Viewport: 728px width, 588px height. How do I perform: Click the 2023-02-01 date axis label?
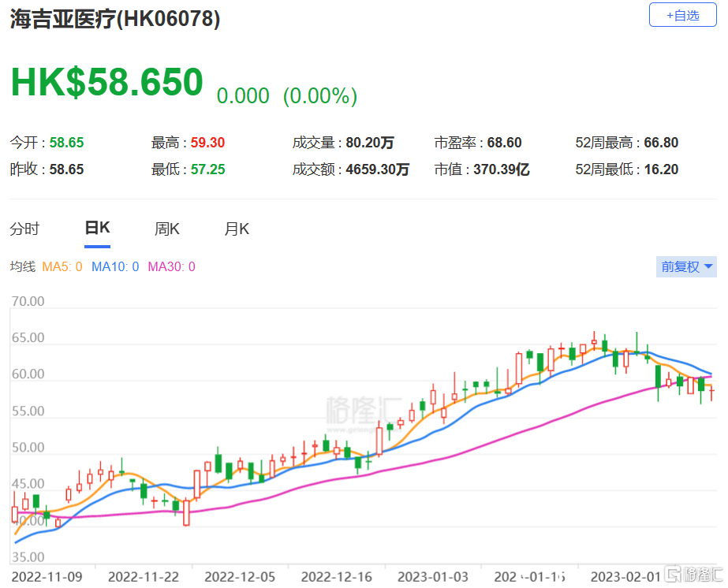click(625, 577)
